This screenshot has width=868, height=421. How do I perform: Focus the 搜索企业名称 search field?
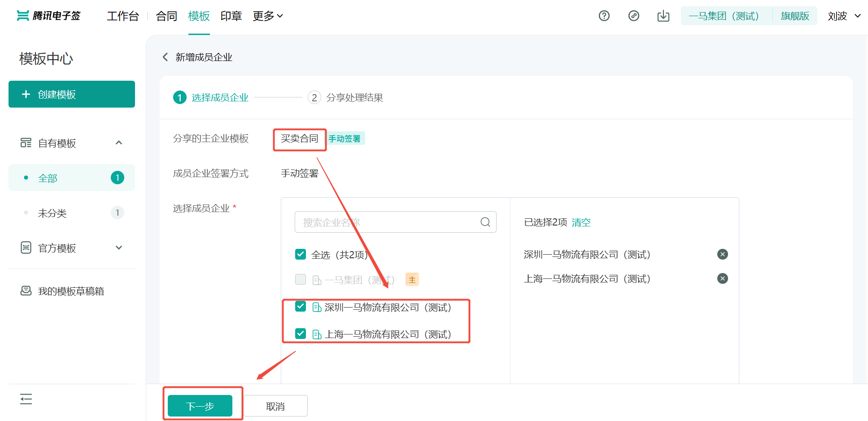point(396,222)
